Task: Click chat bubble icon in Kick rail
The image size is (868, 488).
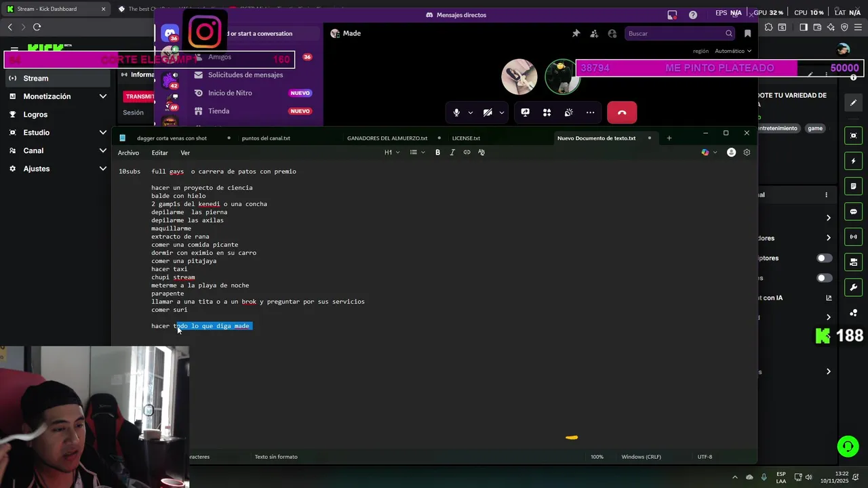Action: coord(854,211)
